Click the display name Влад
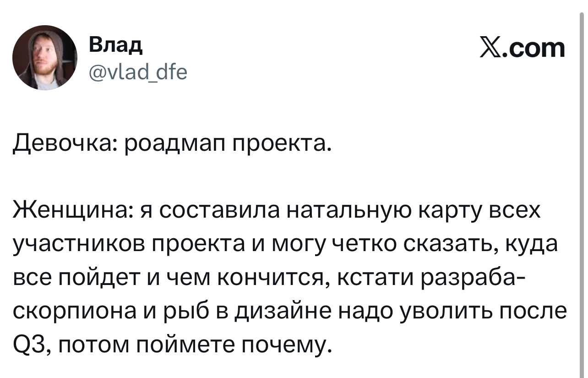The width and height of the screenshot is (588, 378). click(x=115, y=45)
